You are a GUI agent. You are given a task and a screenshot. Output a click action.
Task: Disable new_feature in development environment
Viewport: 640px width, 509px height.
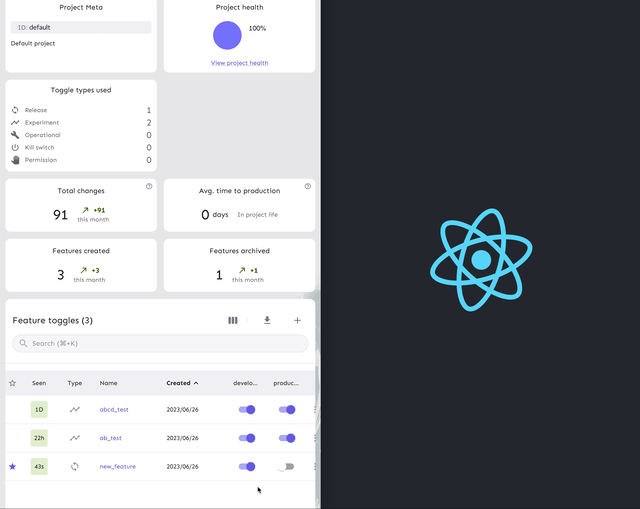point(247,466)
